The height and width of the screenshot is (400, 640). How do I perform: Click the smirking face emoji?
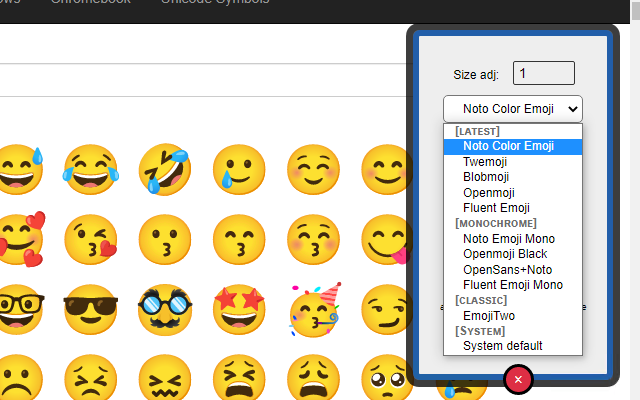(386, 310)
